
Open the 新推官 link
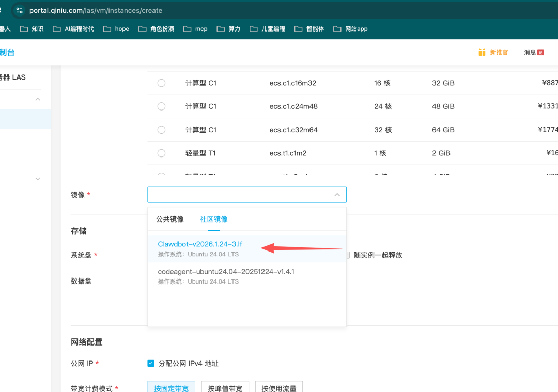click(x=499, y=52)
